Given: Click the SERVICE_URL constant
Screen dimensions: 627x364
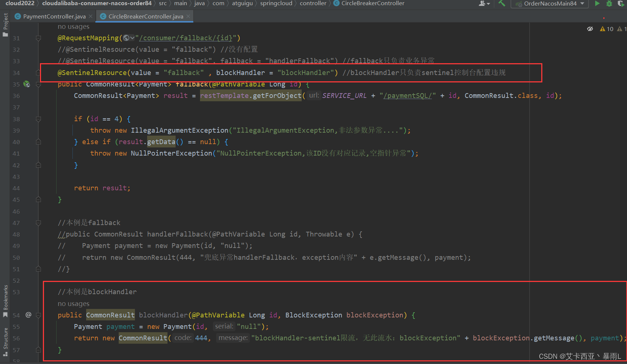Looking at the screenshot, I should [x=344, y=96].
